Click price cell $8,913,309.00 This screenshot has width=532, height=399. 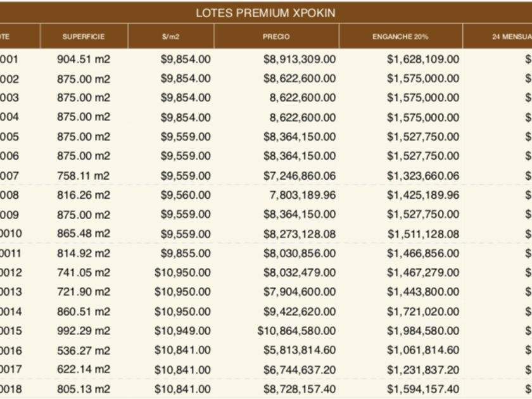click(x=300, y=60)
